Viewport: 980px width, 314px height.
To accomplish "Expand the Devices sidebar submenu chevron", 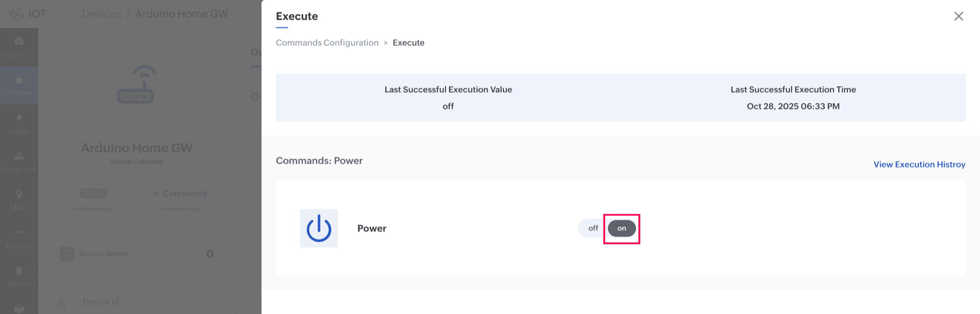I will pos(31,81).
